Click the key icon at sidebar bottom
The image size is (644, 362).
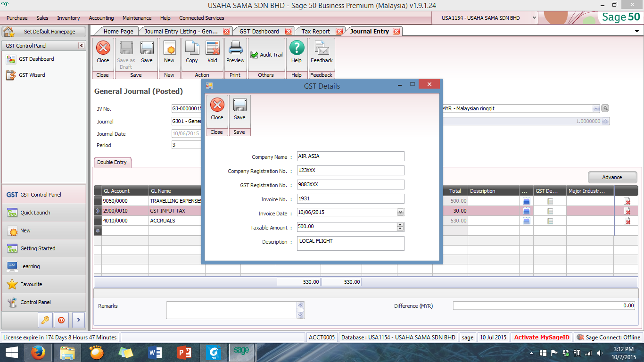coord(45,320)
